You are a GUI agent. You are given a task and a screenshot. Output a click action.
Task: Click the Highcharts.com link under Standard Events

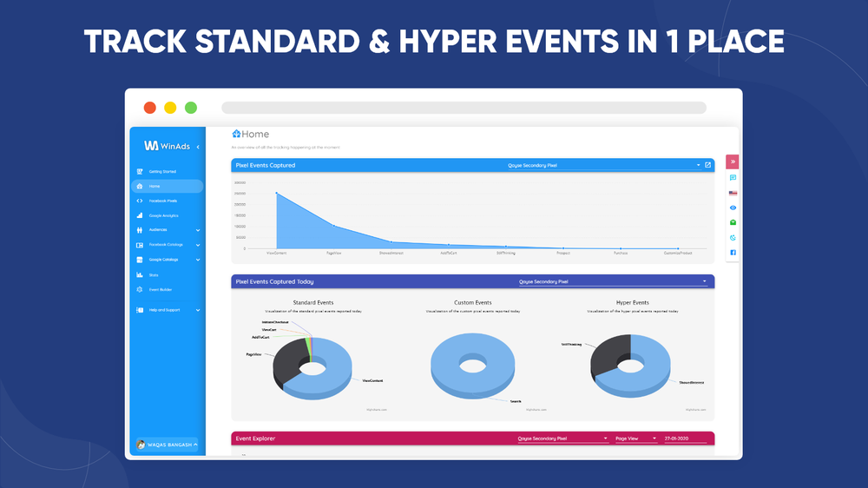pos(377,410)
